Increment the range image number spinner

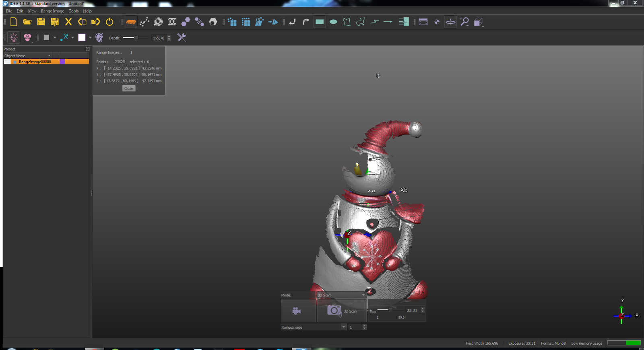[364, 326]
